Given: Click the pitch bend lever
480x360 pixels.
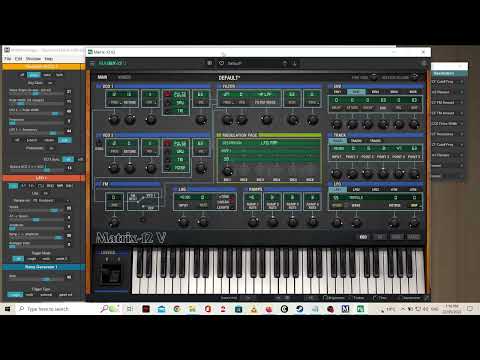Looking at the screenshot, I should [x=111, y=274].
